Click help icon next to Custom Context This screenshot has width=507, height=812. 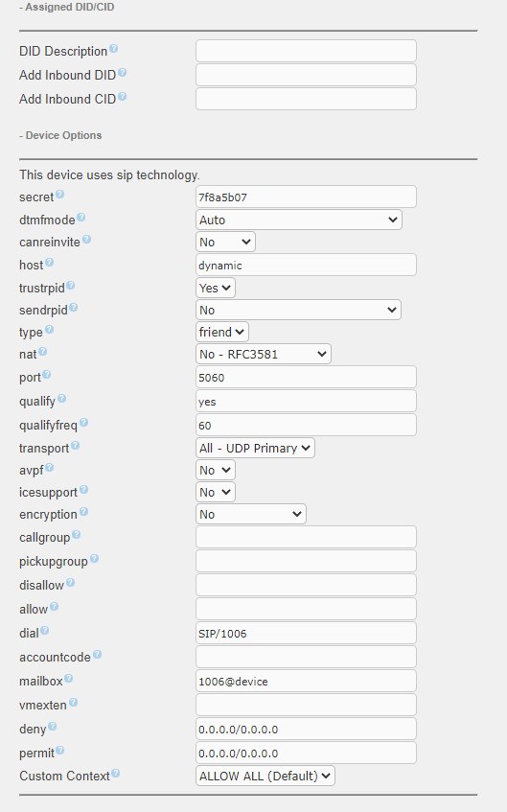click(115, 773)
